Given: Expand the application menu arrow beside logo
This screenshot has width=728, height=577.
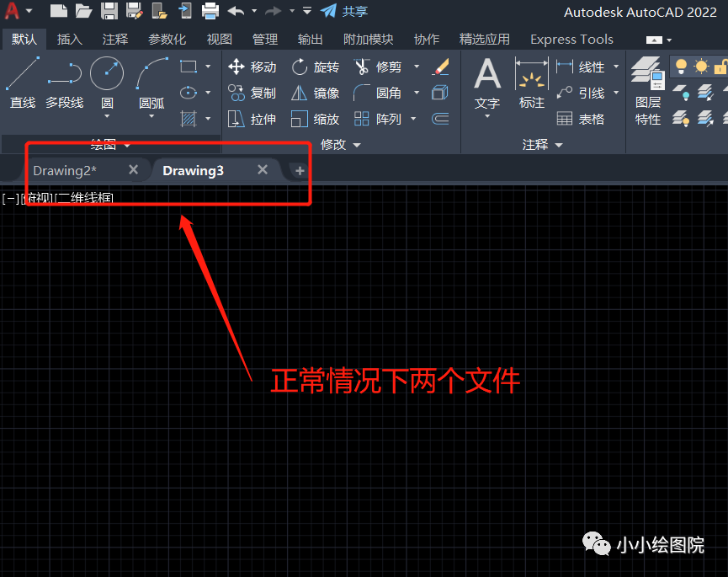Looking at the screenshot, I should click(x=29, y=11).
